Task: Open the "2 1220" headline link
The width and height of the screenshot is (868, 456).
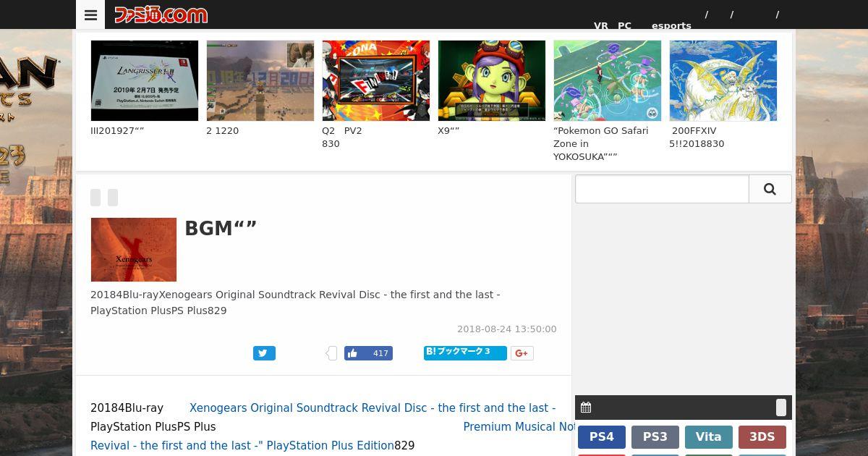Action: pyautogui.click(x=223, y=131)
